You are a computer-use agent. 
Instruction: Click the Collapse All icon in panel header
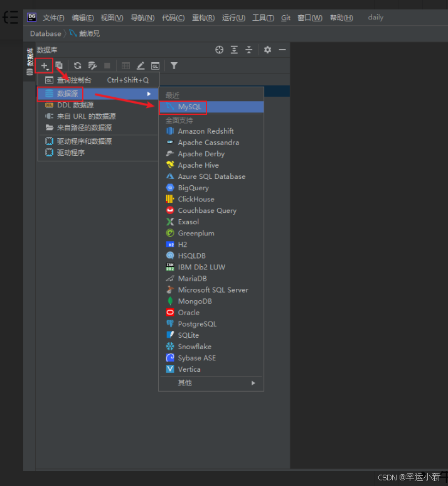[249, 50]
